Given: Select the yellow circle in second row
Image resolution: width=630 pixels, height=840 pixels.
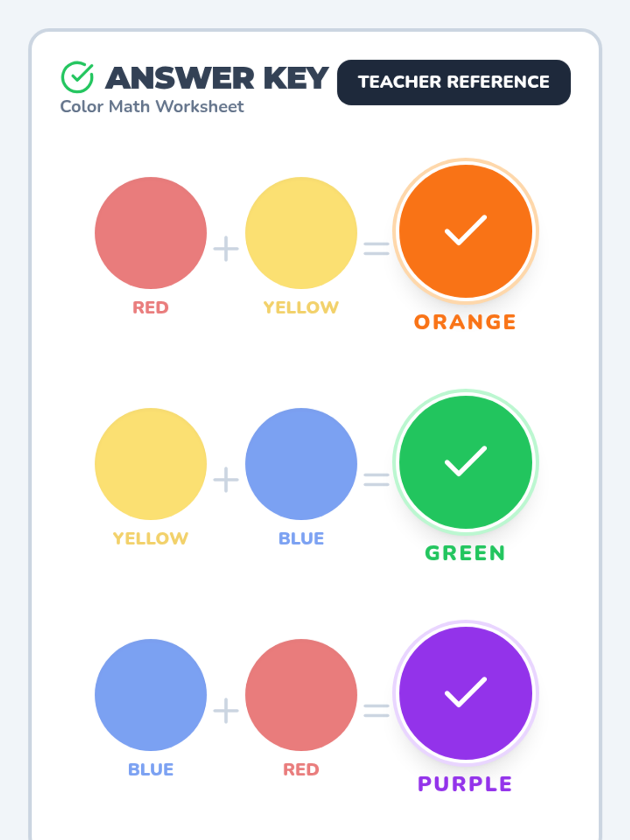Looking at the screenshot, I should [x=151, y=464].
